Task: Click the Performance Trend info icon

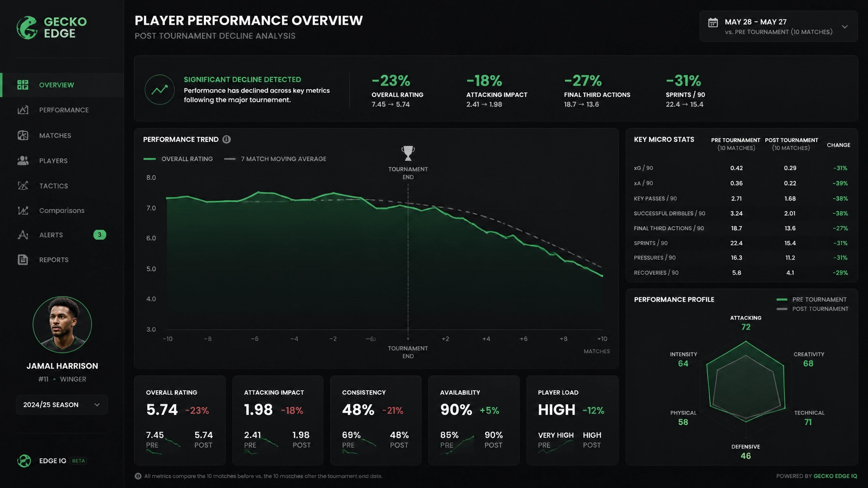Action: (x=227, y=139)
